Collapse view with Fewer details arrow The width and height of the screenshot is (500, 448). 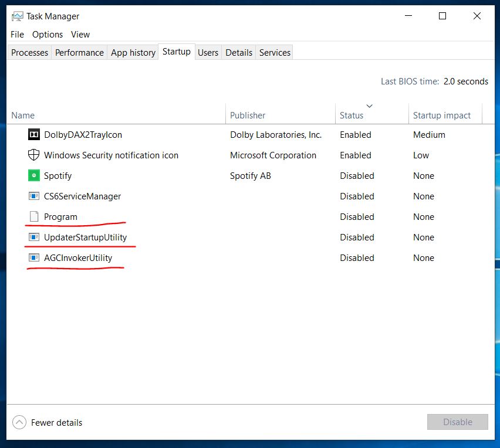coord(19,422)
